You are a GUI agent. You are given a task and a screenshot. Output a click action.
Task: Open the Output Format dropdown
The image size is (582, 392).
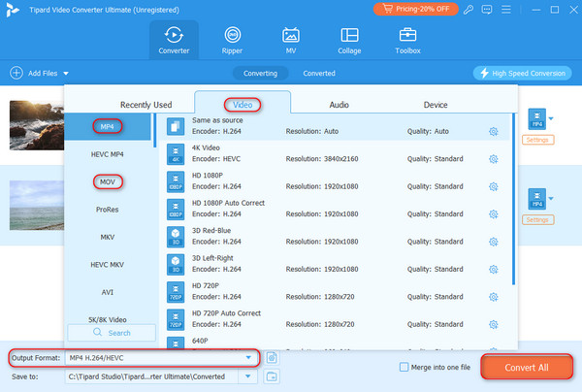[x=248, y=358]
